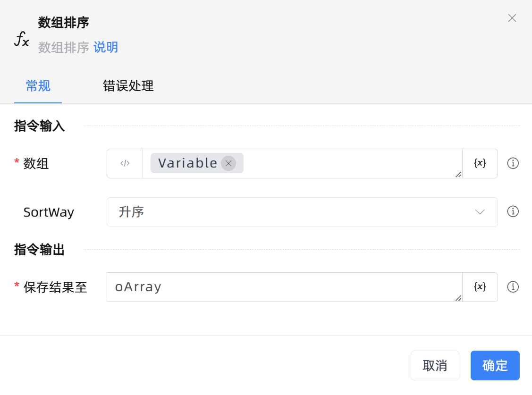Toggle code expression mode for 数组 field
Viewport: 532px width, 395px height.
click(x=125, y=163)
